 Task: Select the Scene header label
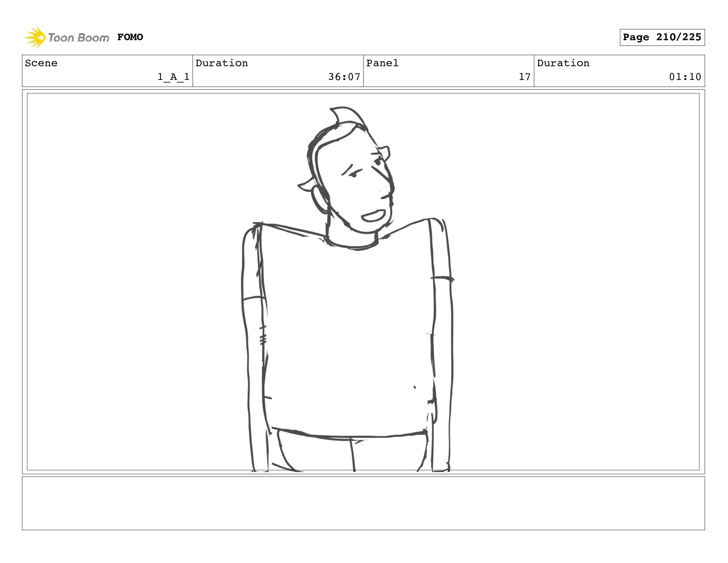[41, 63]
